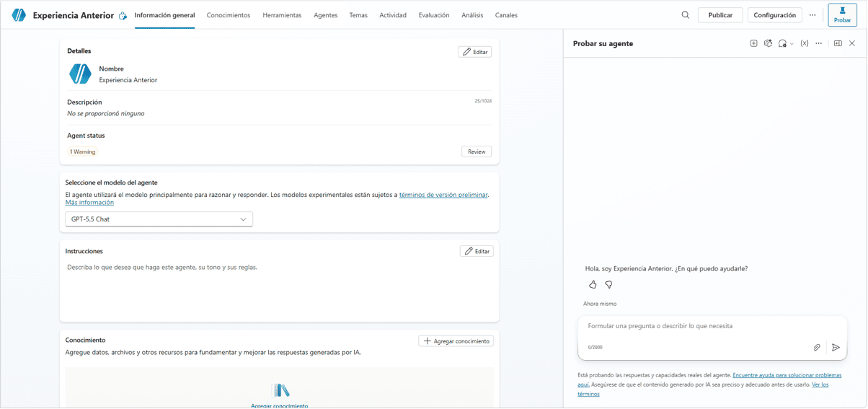Send message with the paper plane icon
Image resolution: width=868 pixels, height=409 pixels.
pyautogui.click(x=836, y=347)
